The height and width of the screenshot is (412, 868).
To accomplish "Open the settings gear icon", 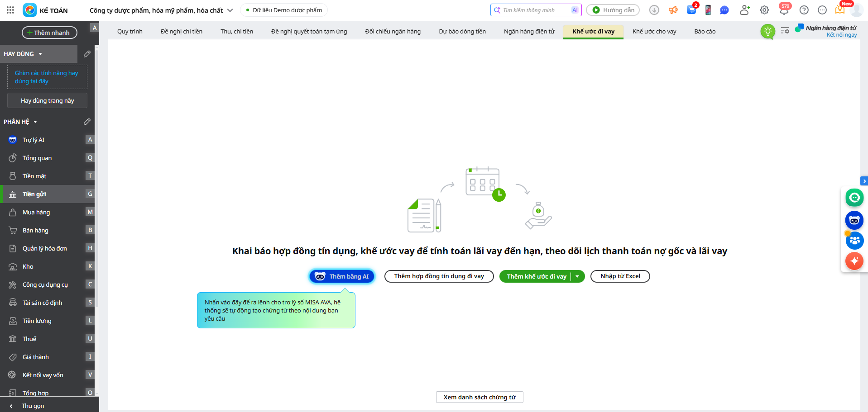I will click(x=764, y=10).
